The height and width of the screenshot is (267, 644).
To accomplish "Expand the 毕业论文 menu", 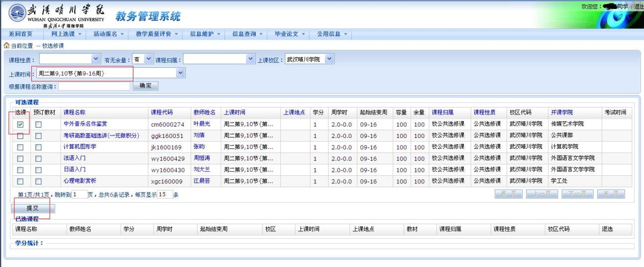I will (x=290, y=34).
